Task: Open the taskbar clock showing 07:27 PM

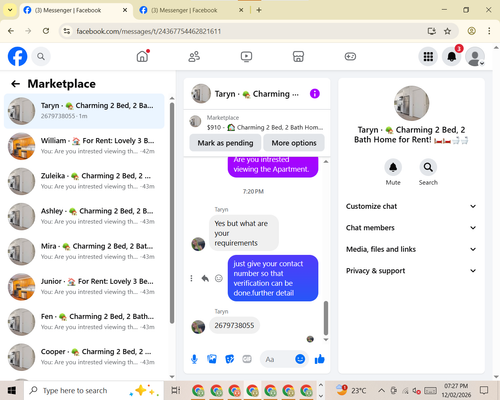Action: tap(456, 390)
